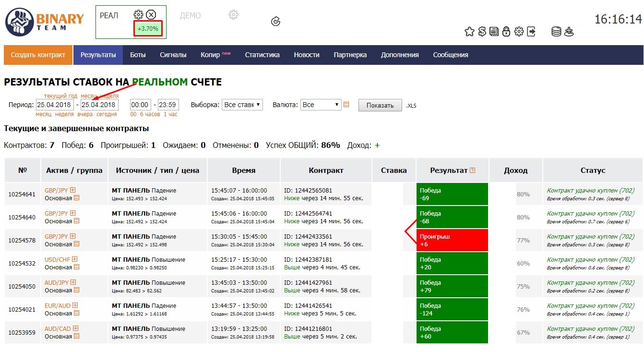644x352 pixels.
Task: Open the EUR/AUD asset link
Action: click(58, 305)
